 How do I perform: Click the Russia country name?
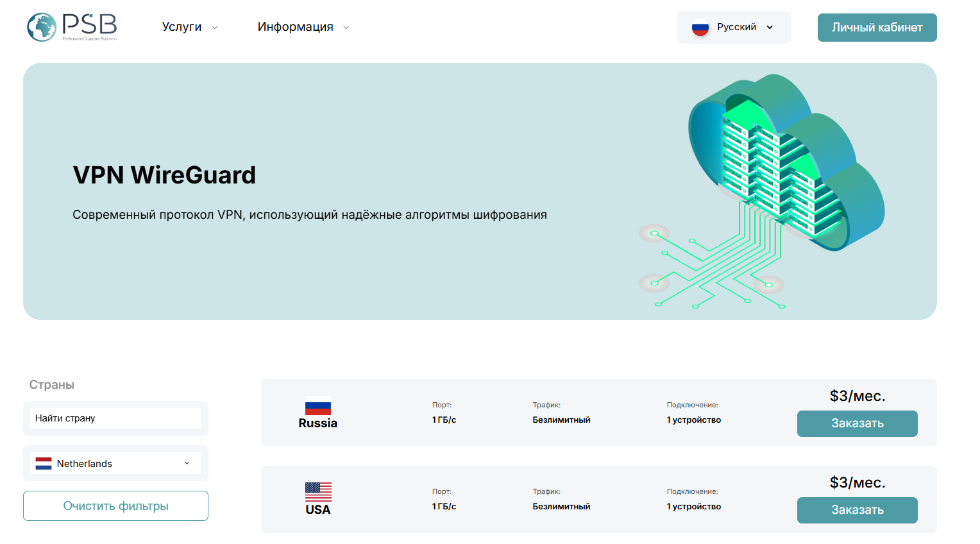pyautogui.click(x=318, y=423)
